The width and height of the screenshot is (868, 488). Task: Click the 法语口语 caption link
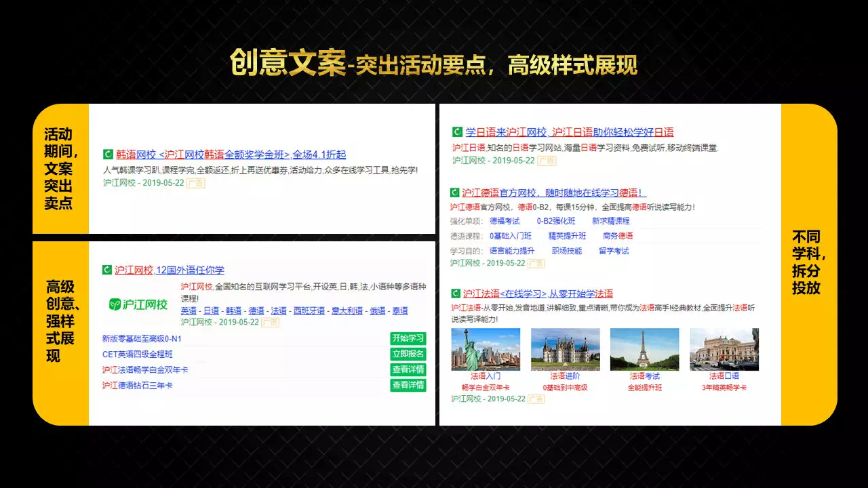tap(724, 376)
